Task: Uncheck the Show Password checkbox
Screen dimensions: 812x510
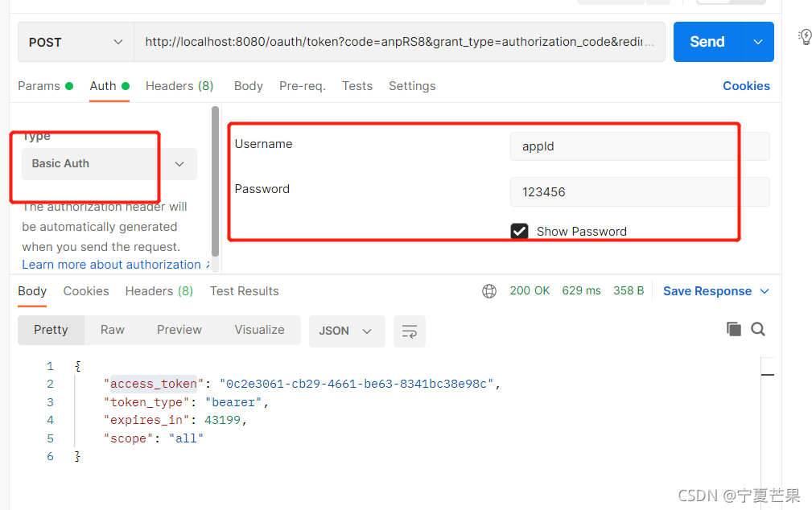Action: 519,231
